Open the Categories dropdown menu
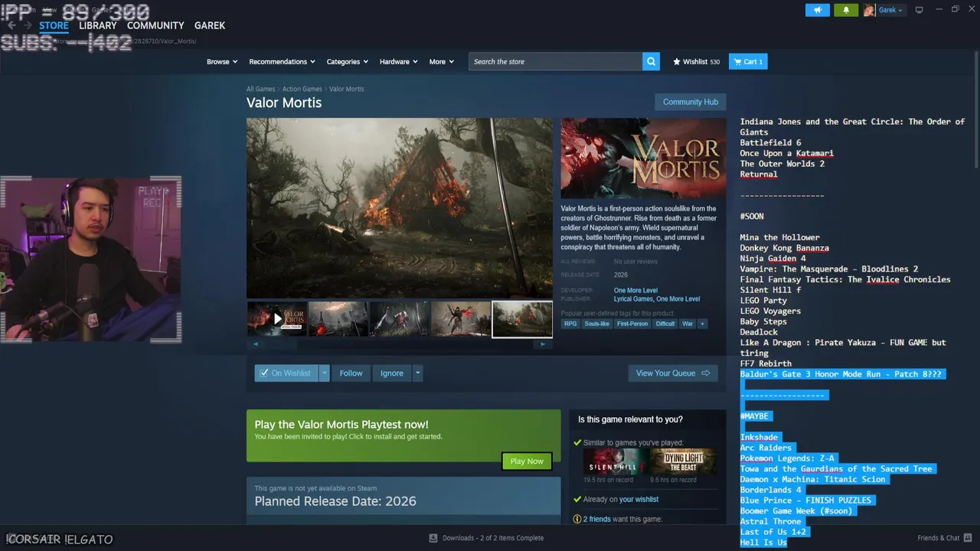Image resolution: width=980 pixels, height=551 pixels. pos(348,61)
